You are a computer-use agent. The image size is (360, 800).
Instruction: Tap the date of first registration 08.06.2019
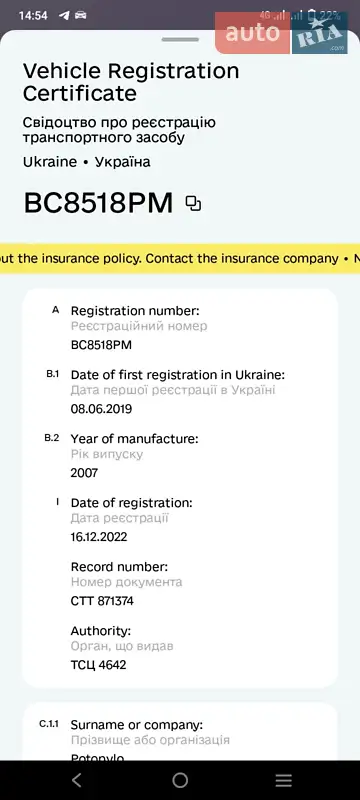point(101,409)
